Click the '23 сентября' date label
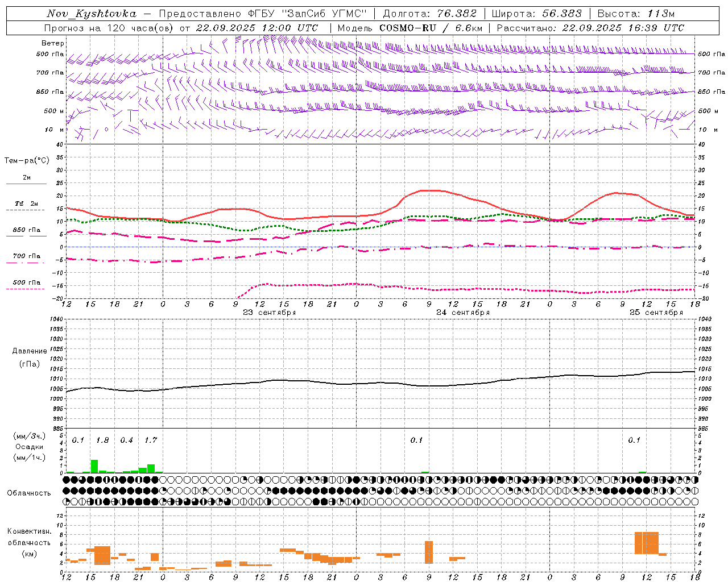 pyautogui.click(x=269, y=313)
